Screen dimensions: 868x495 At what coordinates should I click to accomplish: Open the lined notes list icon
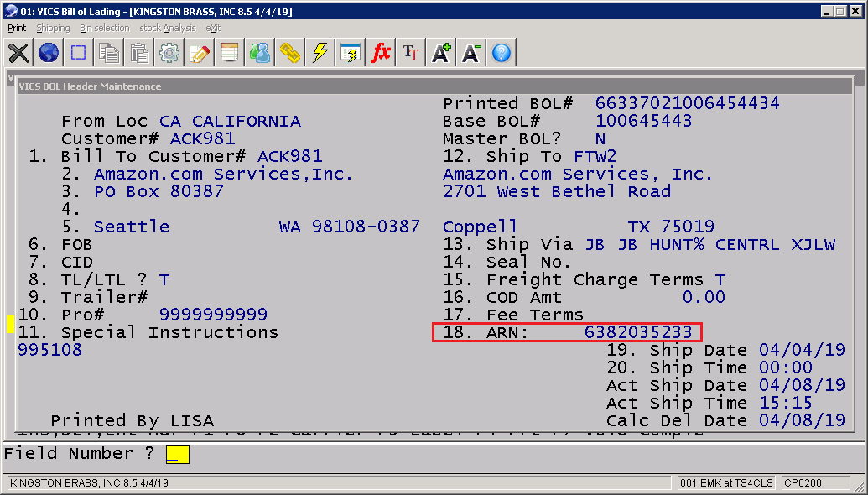tap(229, 53)
